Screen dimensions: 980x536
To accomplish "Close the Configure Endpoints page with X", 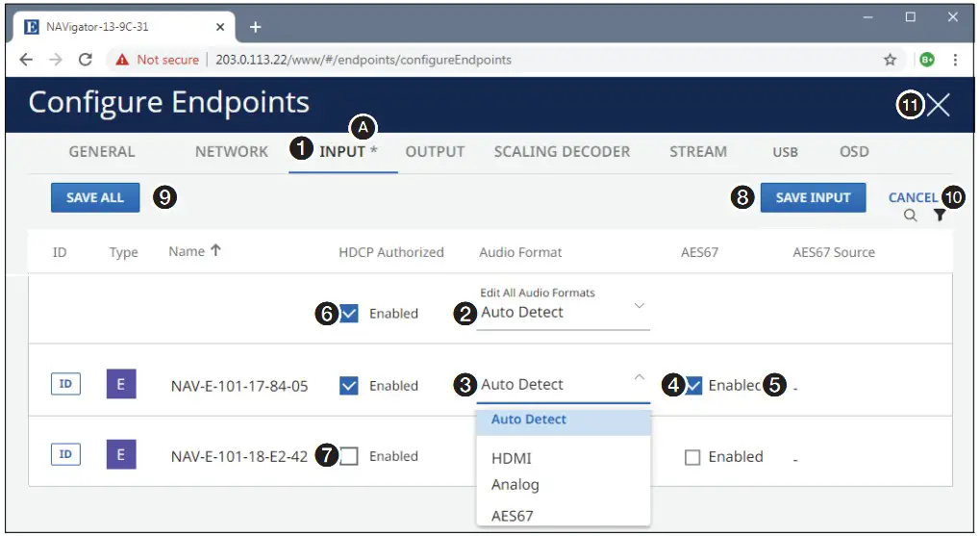I will [x=938, y=105].
